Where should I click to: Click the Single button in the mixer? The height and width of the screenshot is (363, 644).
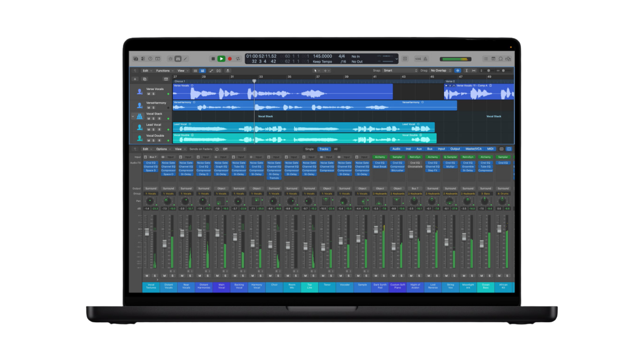pyautogui.click(x=309, y=149)
